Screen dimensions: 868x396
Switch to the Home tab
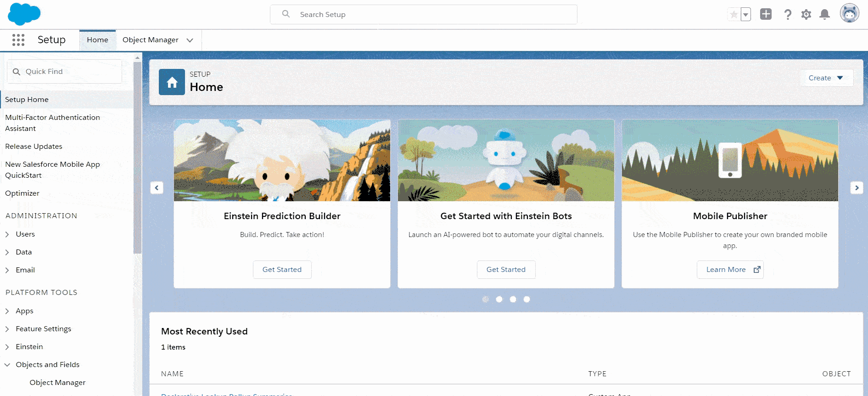click(98, 40)
